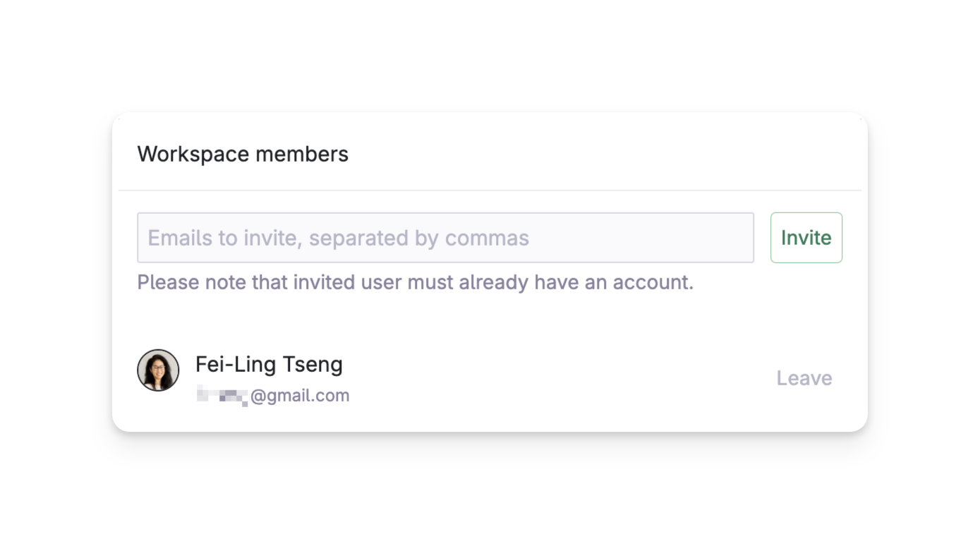Focus the emails to invite field

click(445, 238)
